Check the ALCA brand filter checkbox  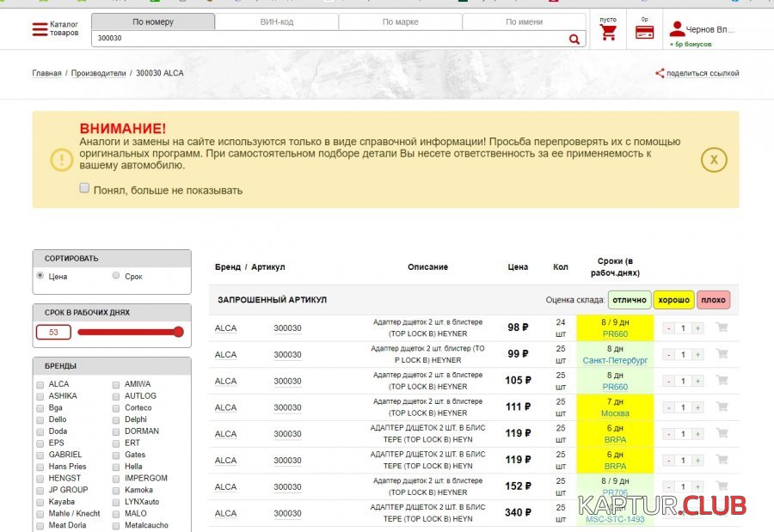click(x=40, y=384)
